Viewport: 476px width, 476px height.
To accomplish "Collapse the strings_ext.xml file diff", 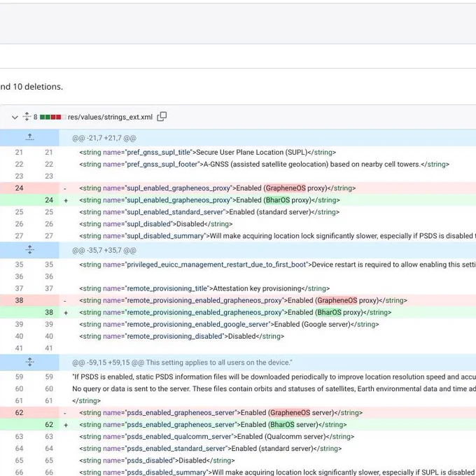I will click(15, 117).
